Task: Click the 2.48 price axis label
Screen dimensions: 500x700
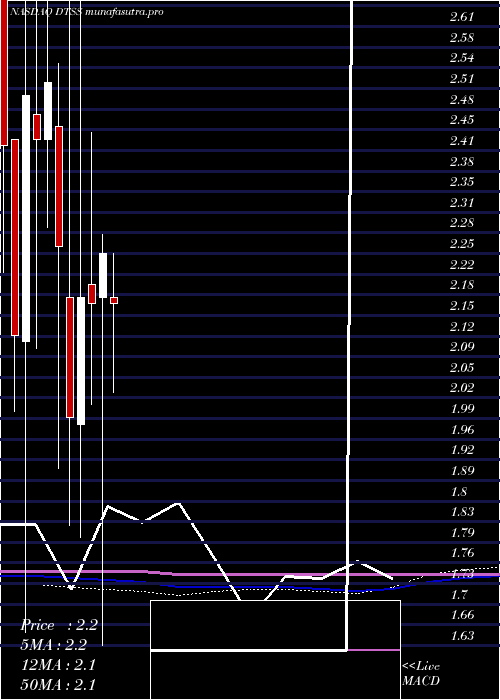Action: (462, 99)
